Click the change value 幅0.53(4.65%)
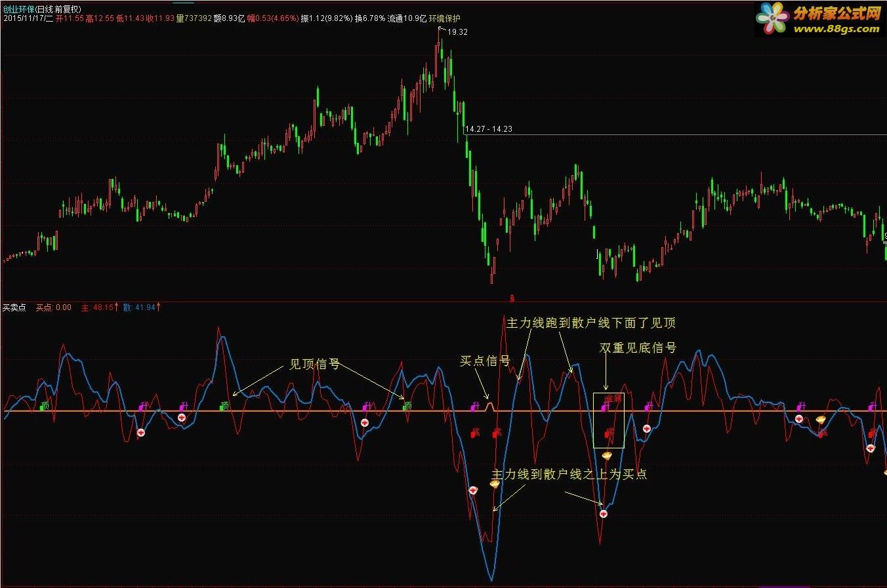 pyautogui.click(x=272, y=18)
